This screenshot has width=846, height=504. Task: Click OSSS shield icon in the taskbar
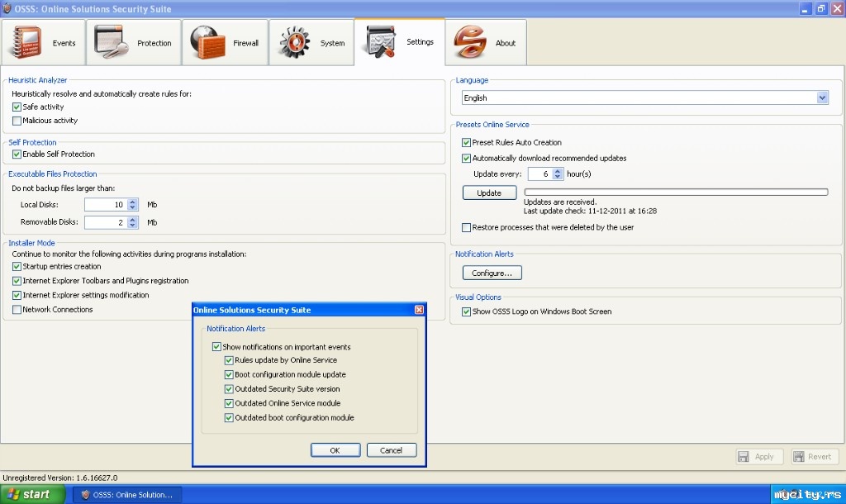point(85,495)
